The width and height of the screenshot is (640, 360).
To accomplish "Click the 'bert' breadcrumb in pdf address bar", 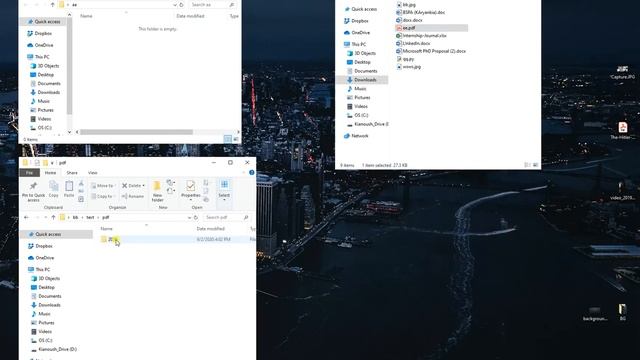I will [x=90, y=218].
